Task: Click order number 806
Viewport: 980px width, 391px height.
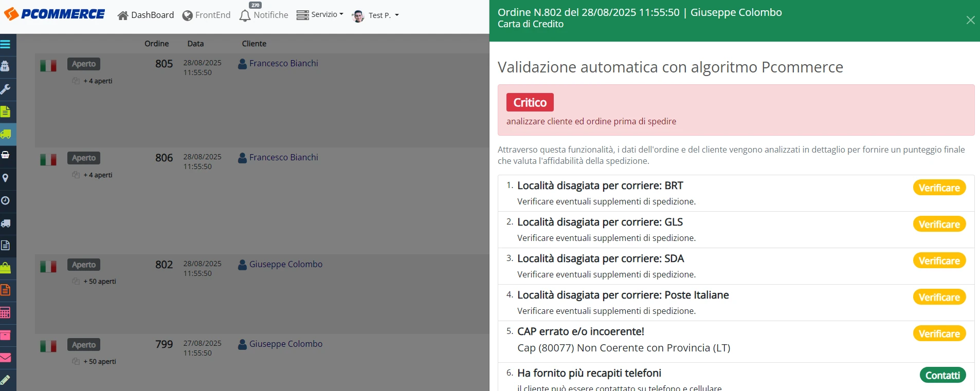Action: pos(164,158)
